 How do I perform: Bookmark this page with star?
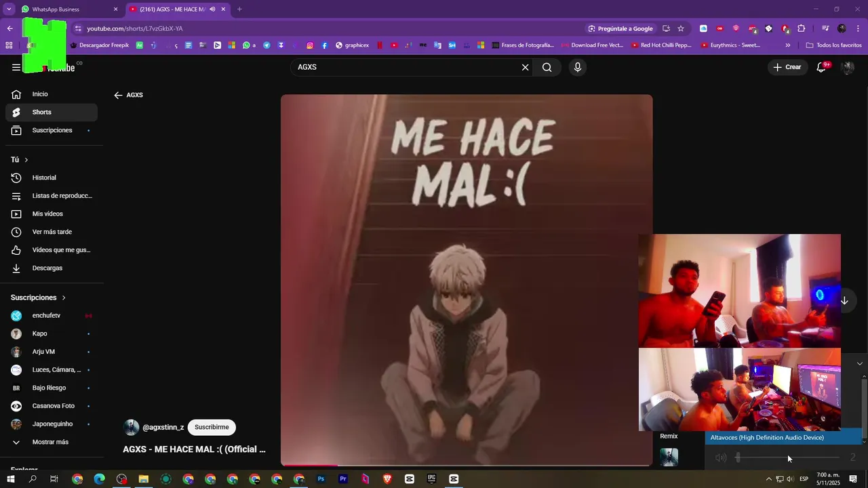pyautogui.click(x=681, y=28)
